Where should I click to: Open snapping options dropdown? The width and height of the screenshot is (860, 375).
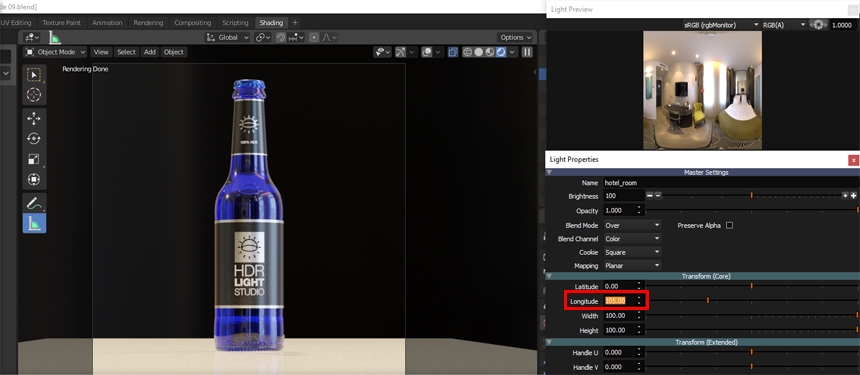296,37
